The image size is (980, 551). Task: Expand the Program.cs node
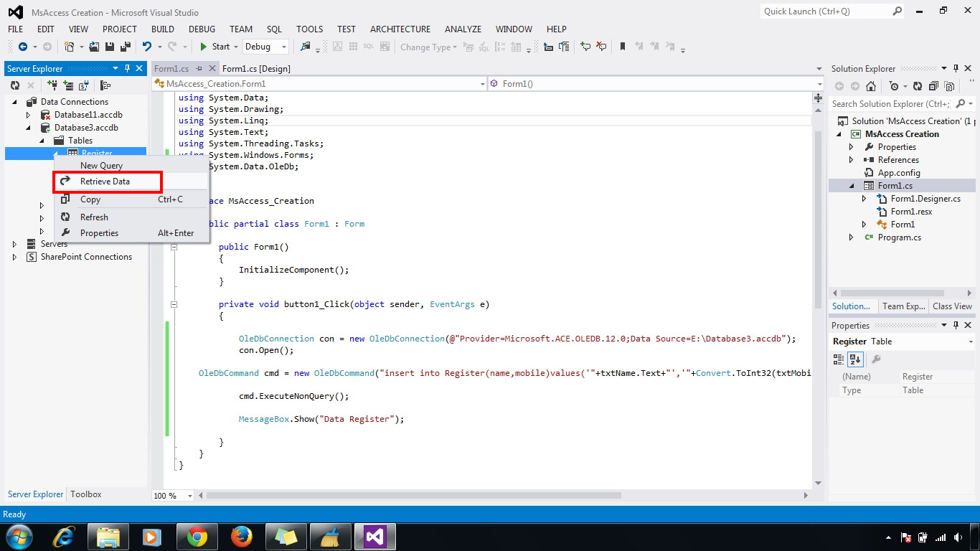[852, 237]
